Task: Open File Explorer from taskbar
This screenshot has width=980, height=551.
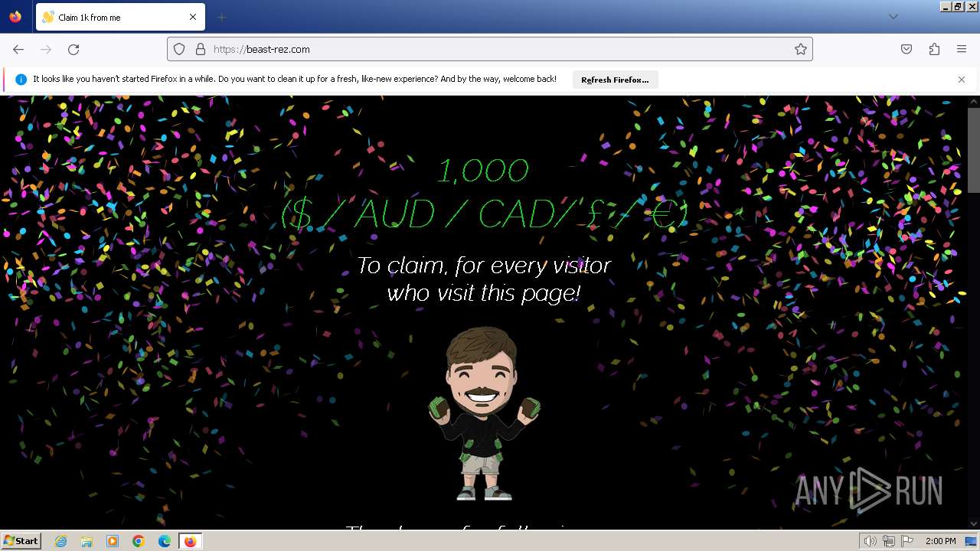Action: point(87,541)
